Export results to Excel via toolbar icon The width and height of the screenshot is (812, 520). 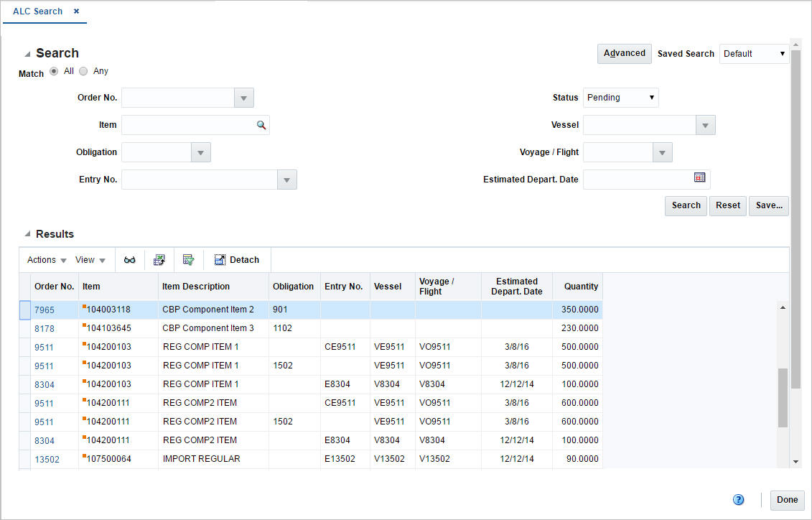[159, 259]
